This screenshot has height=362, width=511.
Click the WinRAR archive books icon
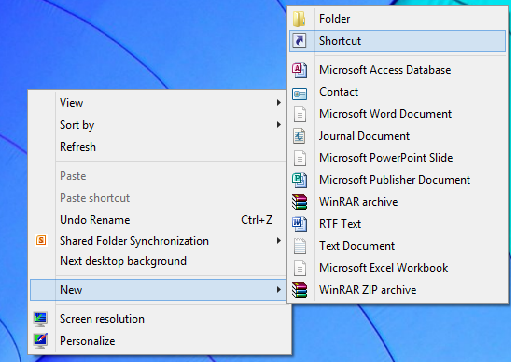coord(299,202)
